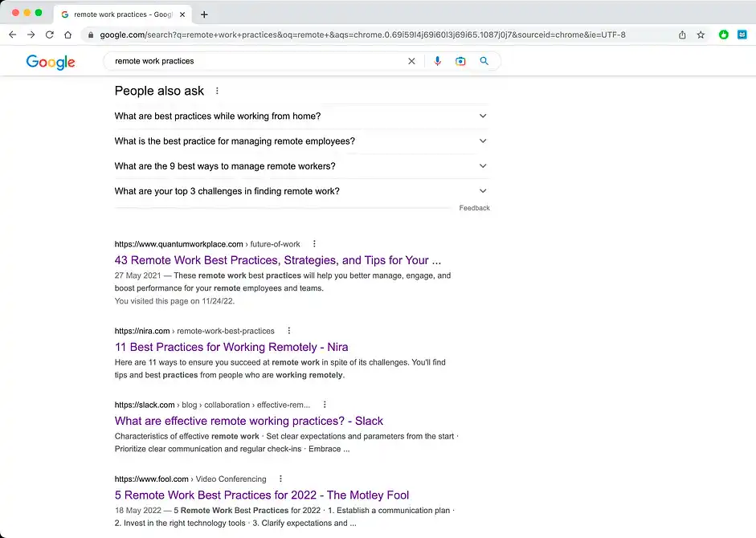
Task: Expand '9 best ways to manage remote workers'
Action: click(301, 166)
